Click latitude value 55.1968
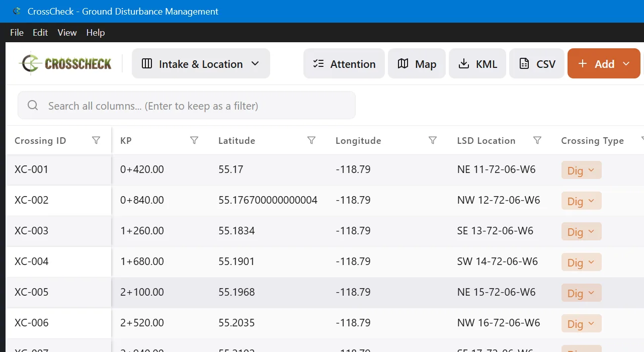Image resolution: width=644 pixels, height=352 pixels. coord(236,292)
